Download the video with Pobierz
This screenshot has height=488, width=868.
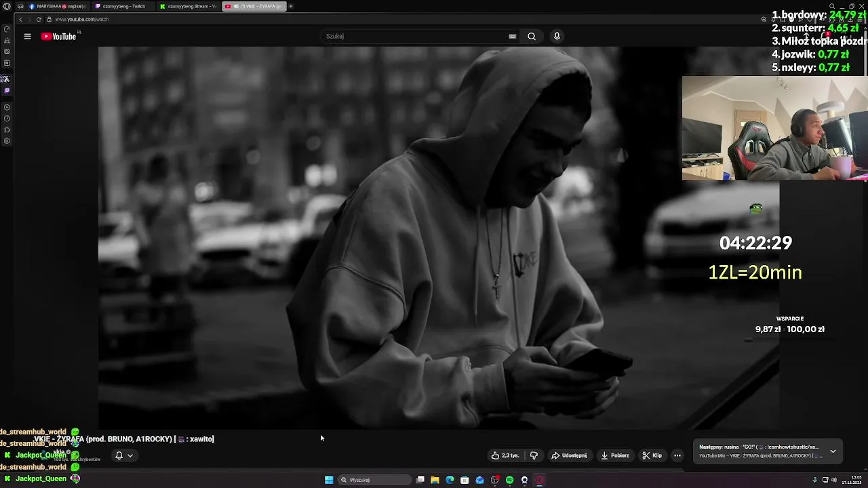click(616, 455)
